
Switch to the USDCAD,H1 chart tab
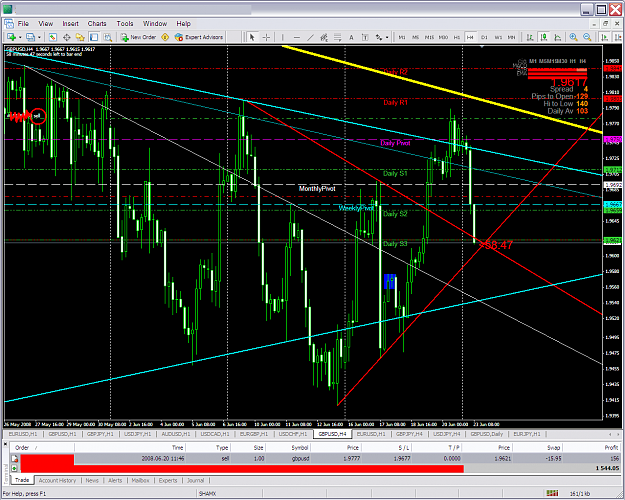(x=214, y=434)
